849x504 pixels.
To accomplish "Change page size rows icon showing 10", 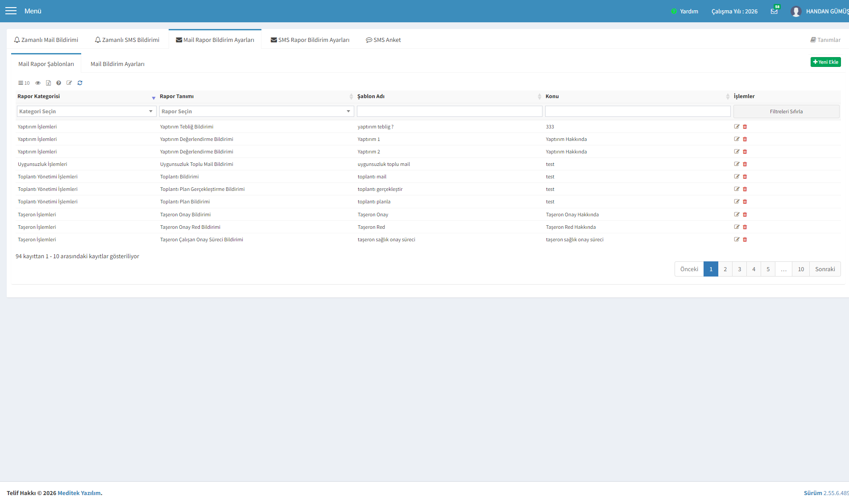I will 24,83.
